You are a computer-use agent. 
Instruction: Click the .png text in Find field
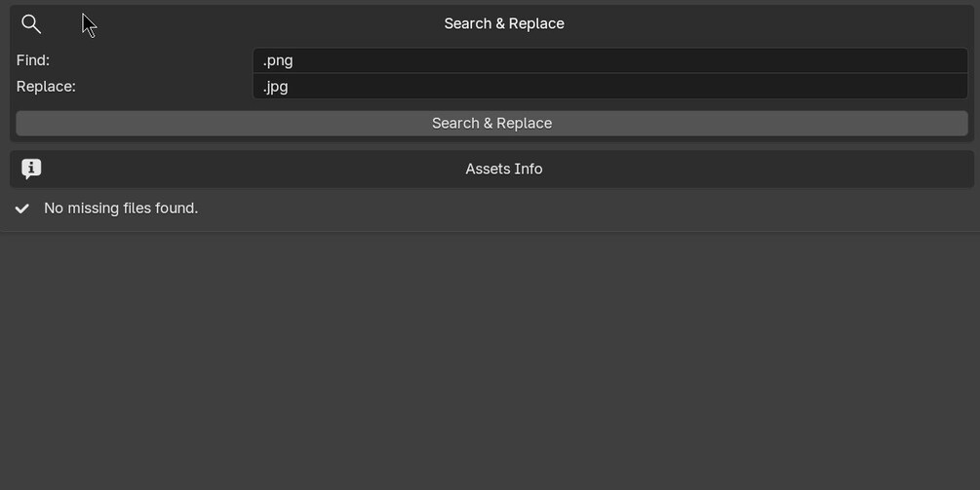pos(278,61)
